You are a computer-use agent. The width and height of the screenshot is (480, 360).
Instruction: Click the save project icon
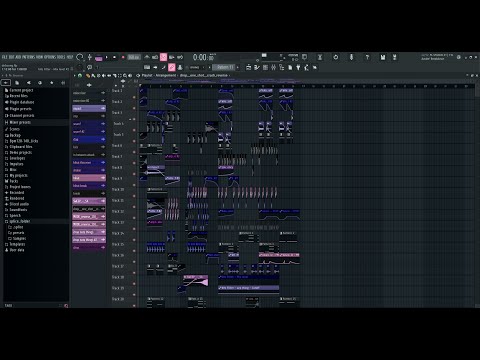(x=383, y=57)
